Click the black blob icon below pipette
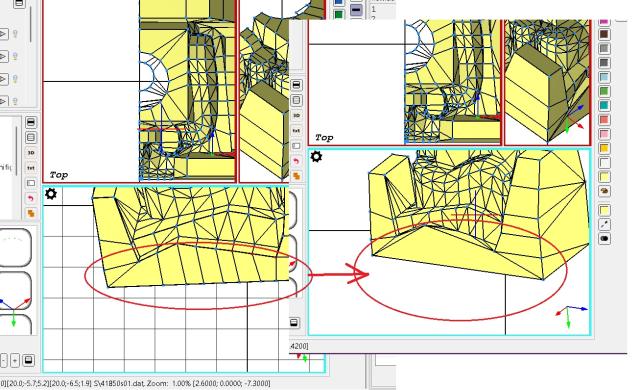Viewport: 640px width, 390px height. click(604, 238)
